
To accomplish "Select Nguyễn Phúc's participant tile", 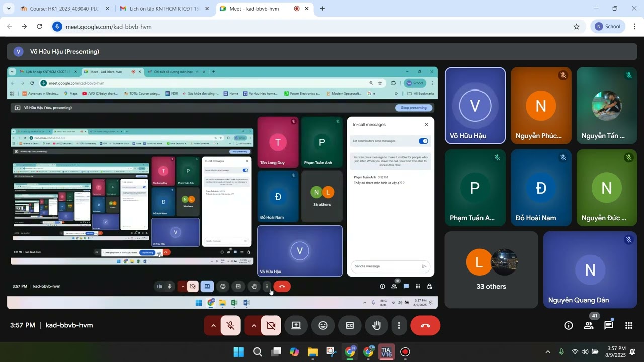I will pyautogui.click(x=541, y=106).
